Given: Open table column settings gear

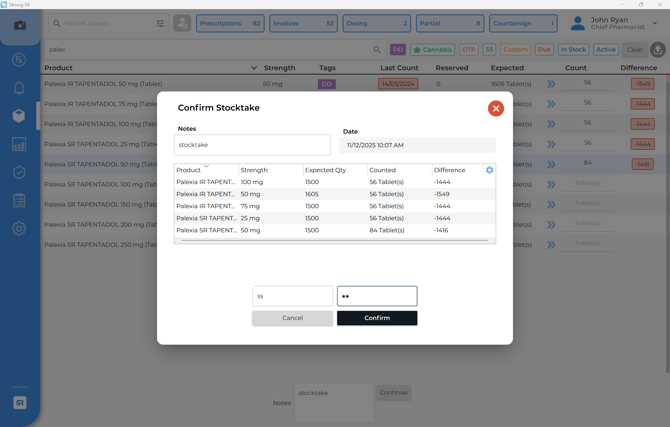Looking at the screenshot, I should pos(489,170).
